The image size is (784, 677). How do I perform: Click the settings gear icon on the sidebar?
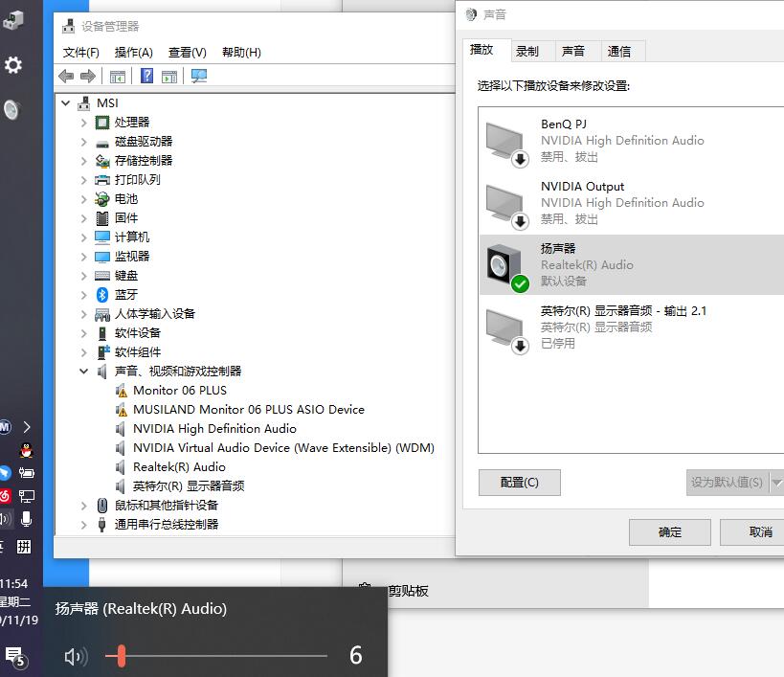coord(13,65)
